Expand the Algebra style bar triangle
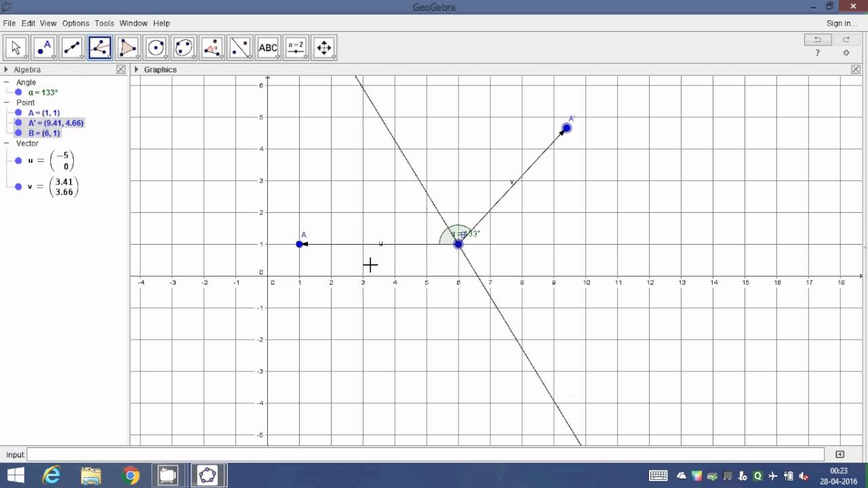This screenshot has width=868, height=488. click(x=6, y=69)
